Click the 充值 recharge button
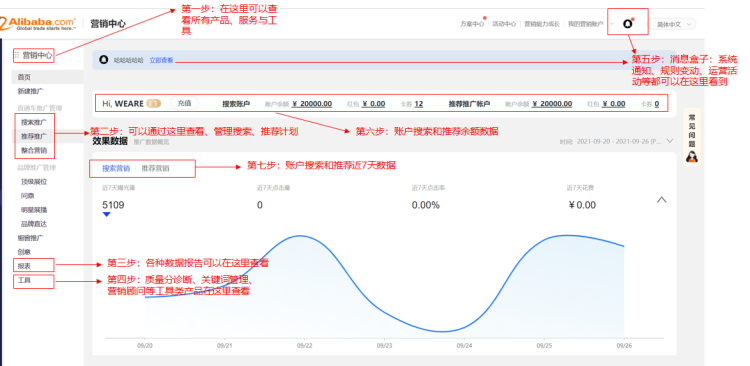The image size is (750, 366). click(184, 103)
